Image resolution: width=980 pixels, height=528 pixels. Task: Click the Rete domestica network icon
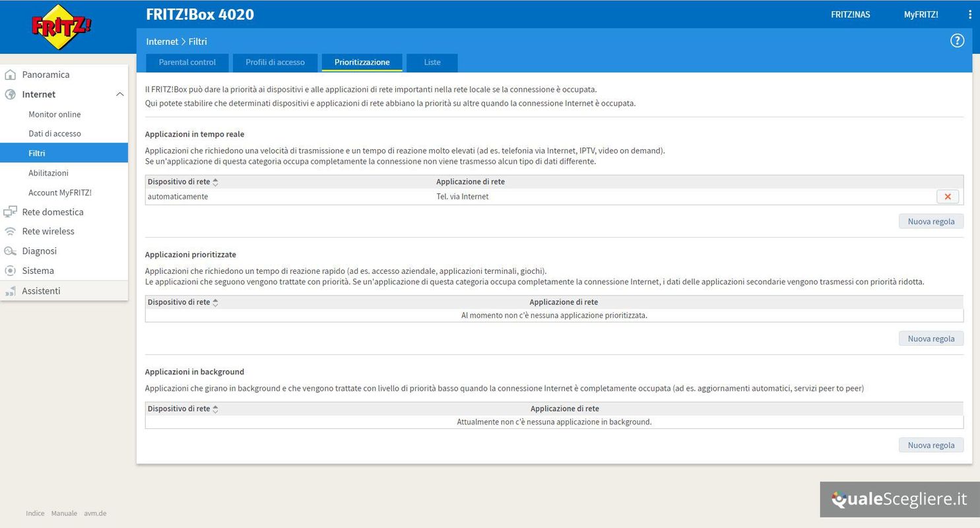(10, 212)
